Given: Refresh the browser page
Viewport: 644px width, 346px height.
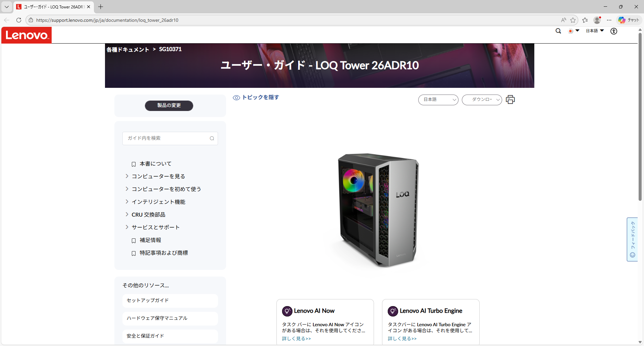Looking at the screenshot, I should [19, 20].
